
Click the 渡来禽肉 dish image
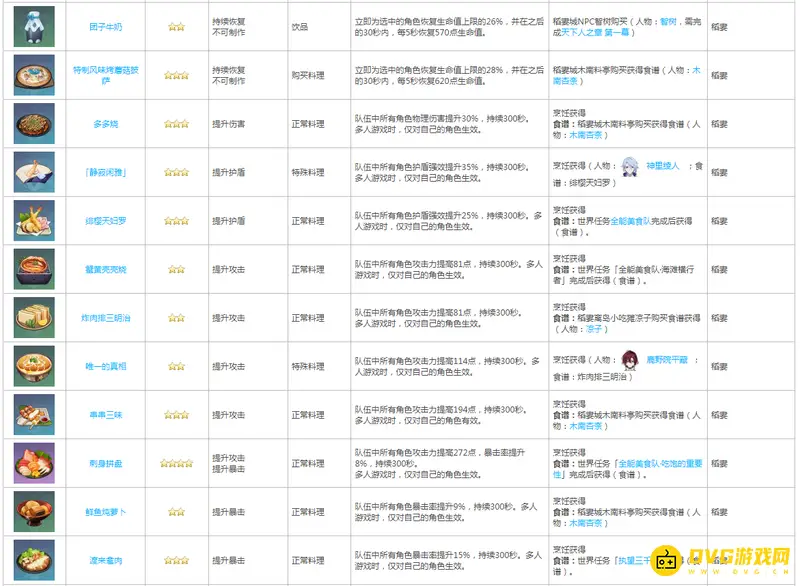point(34,560)
